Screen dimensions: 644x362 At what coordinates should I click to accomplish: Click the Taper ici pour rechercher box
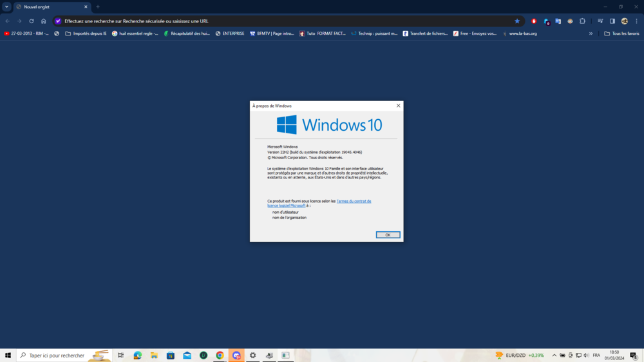click(x=64, y=355)
